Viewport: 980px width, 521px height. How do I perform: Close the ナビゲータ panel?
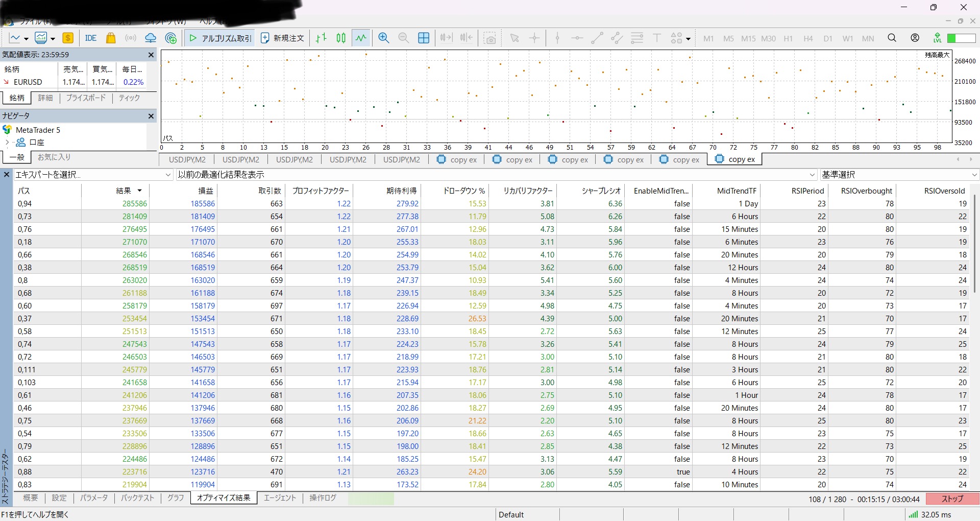[151, 116]
